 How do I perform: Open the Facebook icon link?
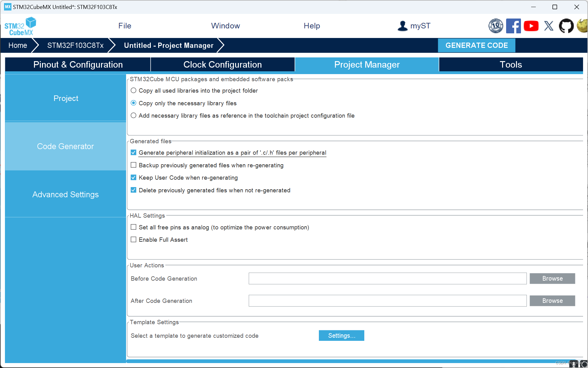point(513,26)
